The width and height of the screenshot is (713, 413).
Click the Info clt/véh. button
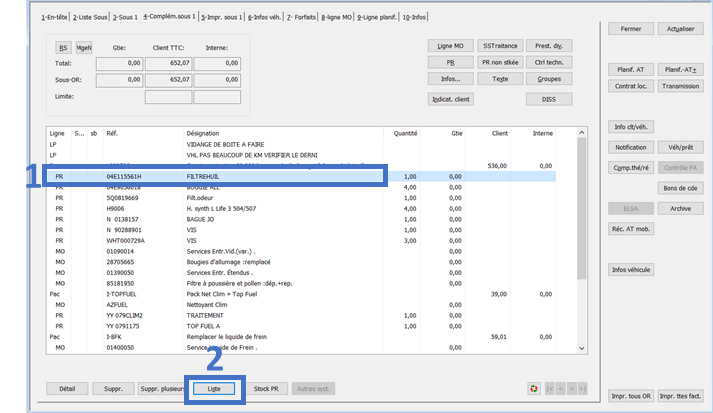631,127
